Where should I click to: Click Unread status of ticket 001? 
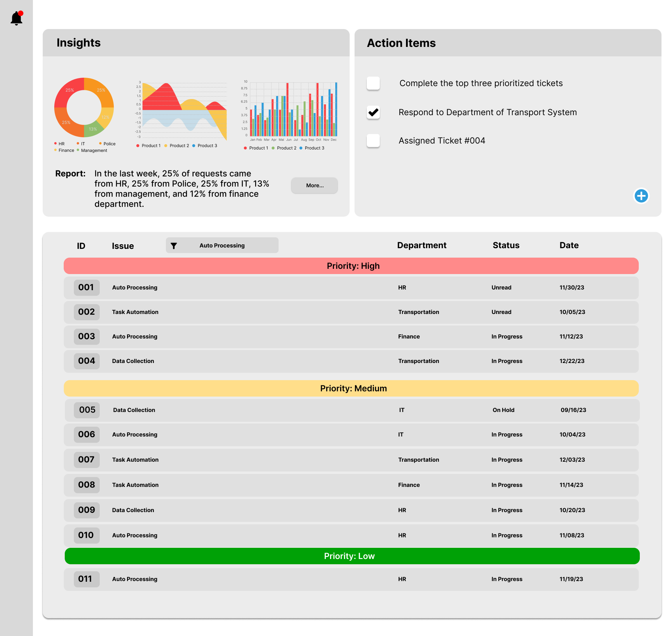coord(501,288)
